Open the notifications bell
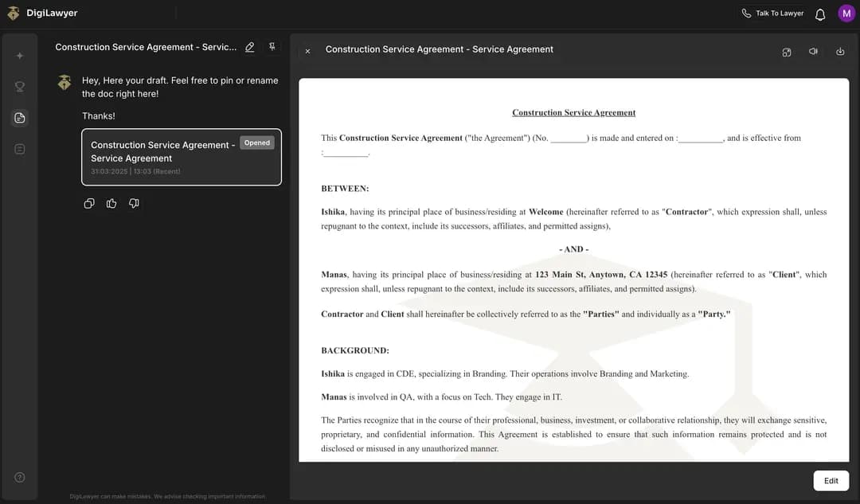Image resolution: width=860 pixels, height=504 pixels. 820,14
